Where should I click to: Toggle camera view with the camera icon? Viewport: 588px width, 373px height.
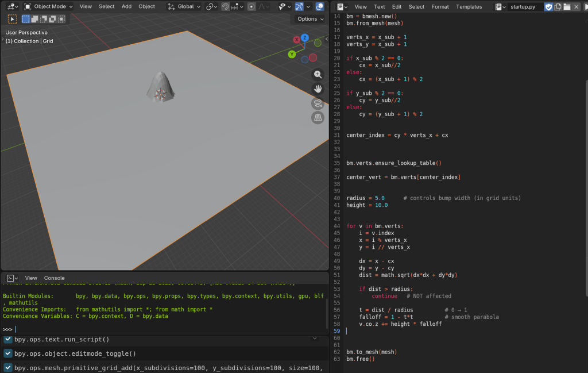[318, 103]
